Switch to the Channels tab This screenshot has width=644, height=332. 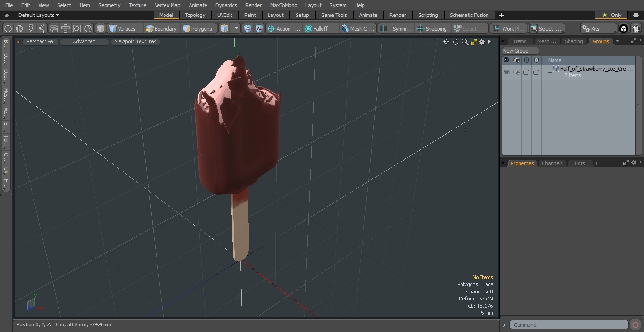coord(552,163)
